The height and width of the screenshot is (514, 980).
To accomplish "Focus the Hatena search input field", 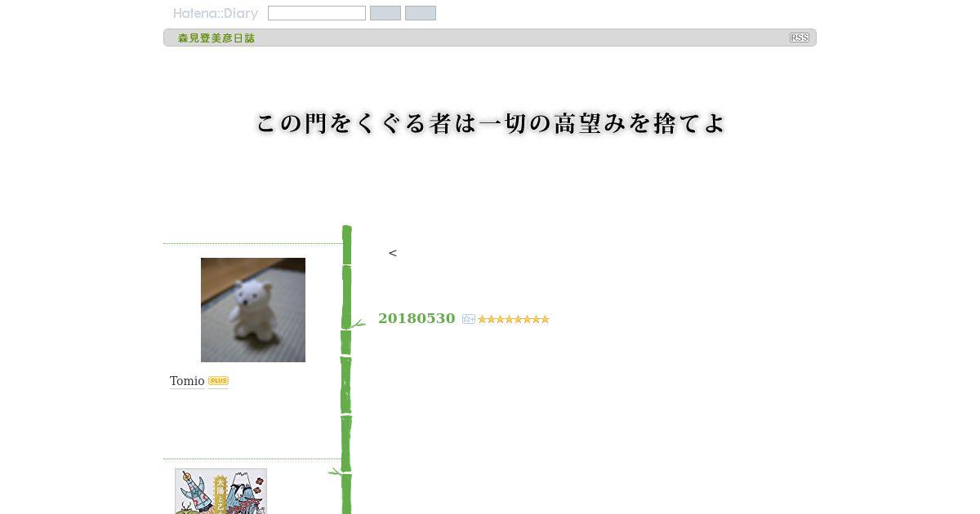I will tap(317, 13).
